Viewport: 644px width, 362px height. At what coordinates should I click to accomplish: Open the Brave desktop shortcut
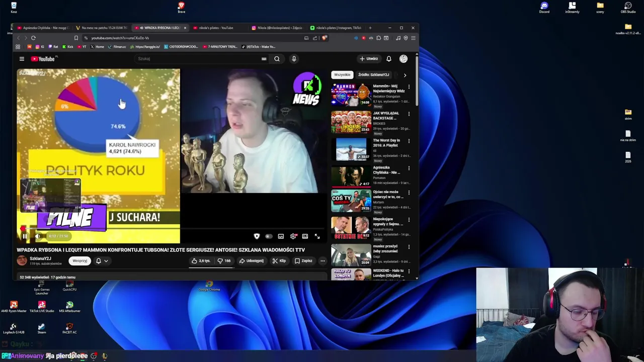point(181,7)
